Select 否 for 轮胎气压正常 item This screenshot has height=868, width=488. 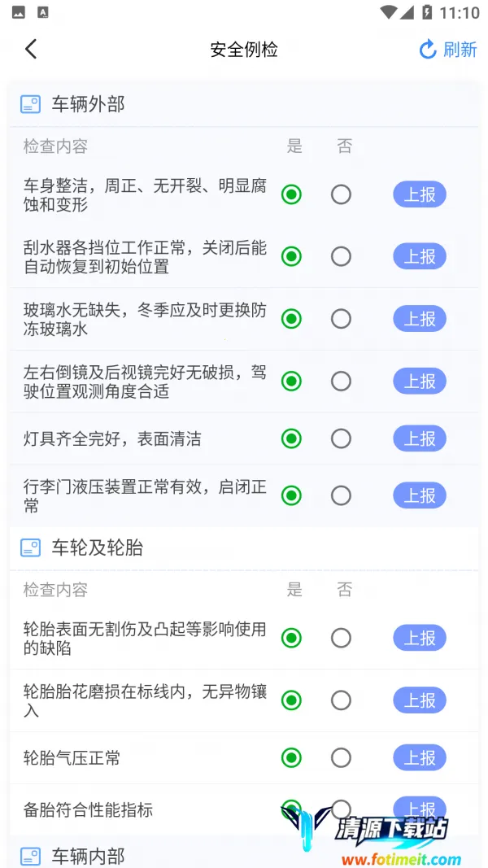click(342, 758)
